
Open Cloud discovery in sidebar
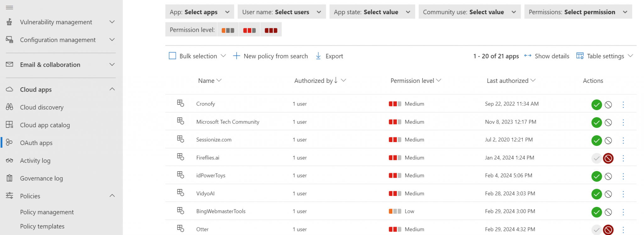(42, 107)
